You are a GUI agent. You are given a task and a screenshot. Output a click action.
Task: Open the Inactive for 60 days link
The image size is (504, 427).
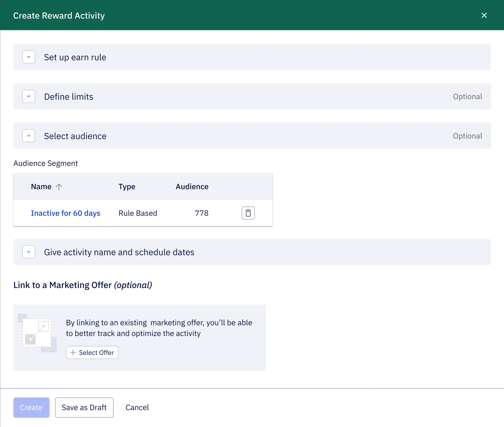(x=65, y=213)
